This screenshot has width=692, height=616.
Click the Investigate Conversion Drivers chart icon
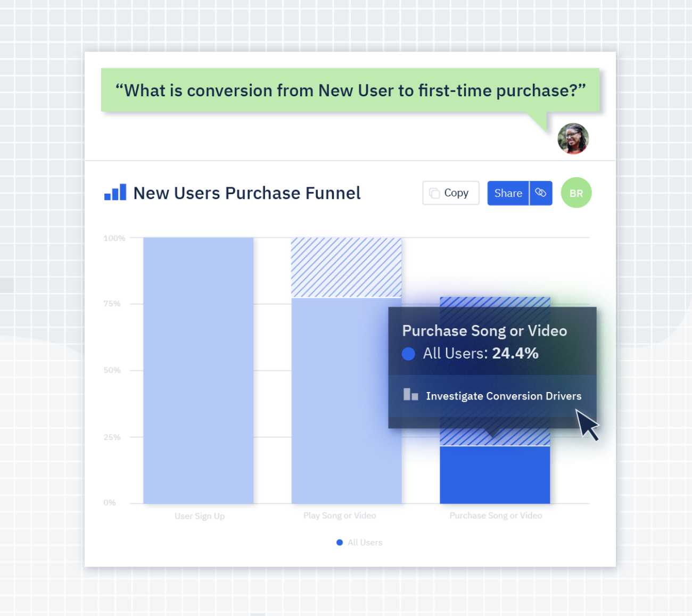410,395
